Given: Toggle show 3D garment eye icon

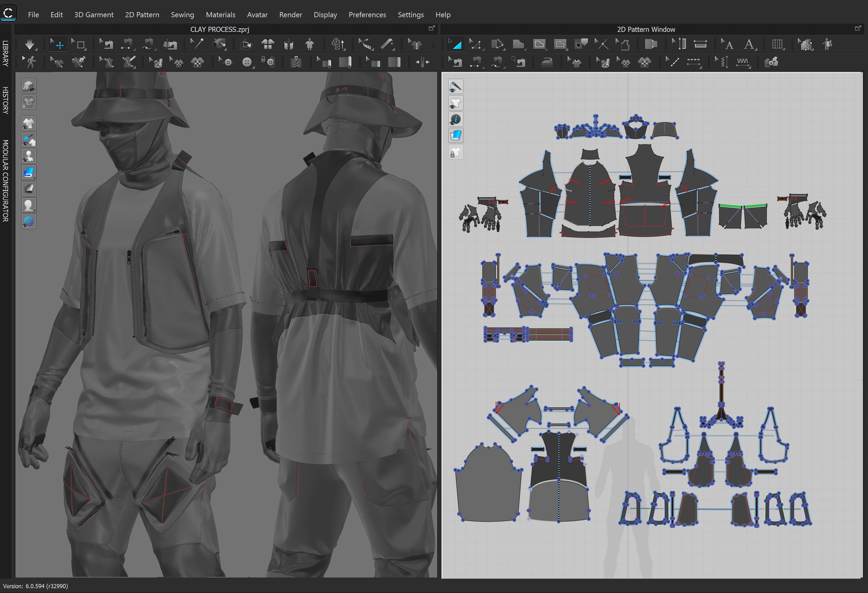Looking at the screenshot, I should coord(29,123).
